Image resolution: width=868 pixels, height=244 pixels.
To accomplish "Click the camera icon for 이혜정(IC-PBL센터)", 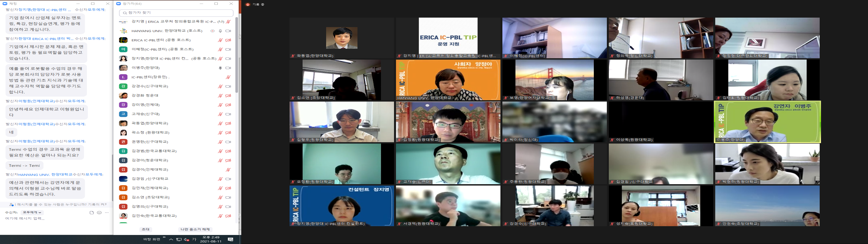I will 228,49.
